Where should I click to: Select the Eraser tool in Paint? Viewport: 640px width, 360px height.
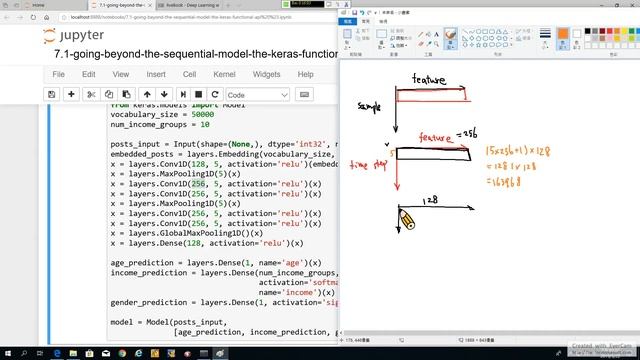pyautogui.click(x=421, y=44)
